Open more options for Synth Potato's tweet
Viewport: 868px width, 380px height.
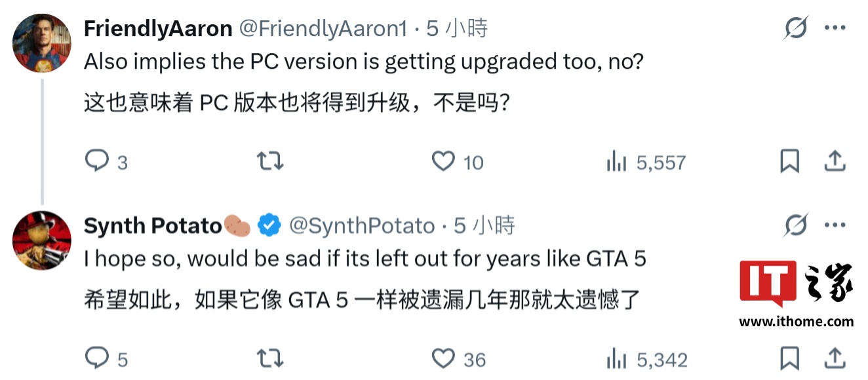tap(835, 226)
